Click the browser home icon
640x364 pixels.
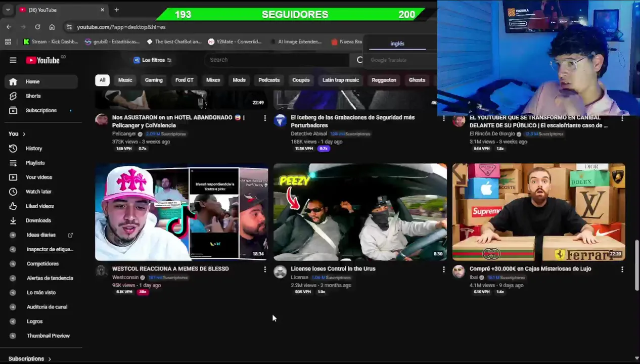(x=52, y=27)
